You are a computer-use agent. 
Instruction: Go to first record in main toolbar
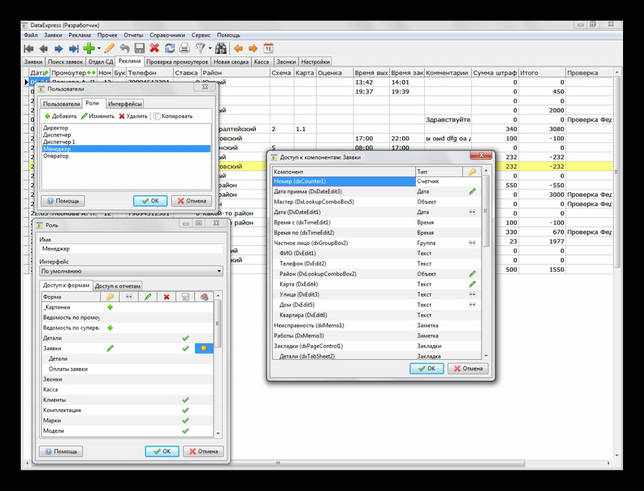tap(29, 48)
